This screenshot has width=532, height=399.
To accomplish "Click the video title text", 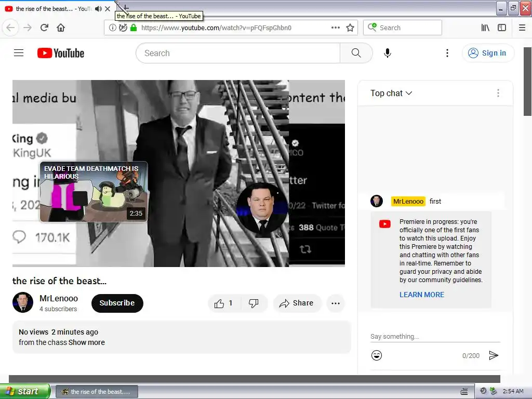I will pos(59,281).
